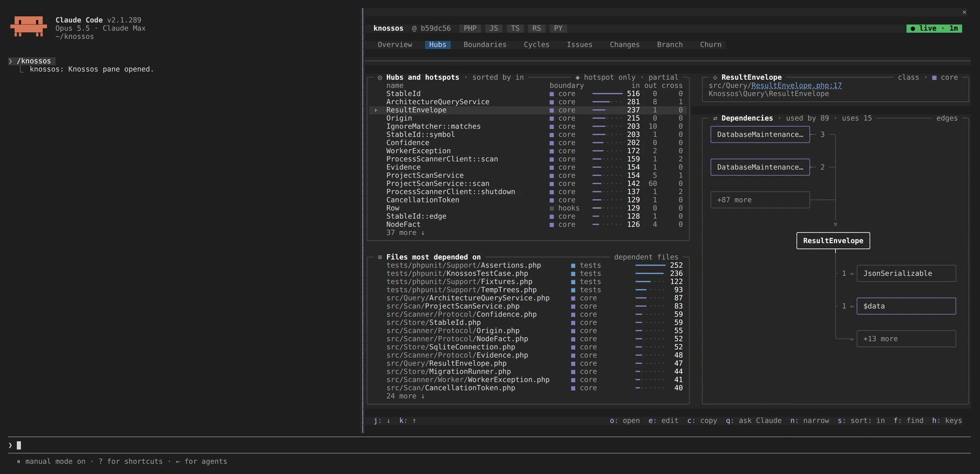Change the sorted by in ordering
Image resolution: width=980 pixels, height=474 pixels.
click(498, 78)
